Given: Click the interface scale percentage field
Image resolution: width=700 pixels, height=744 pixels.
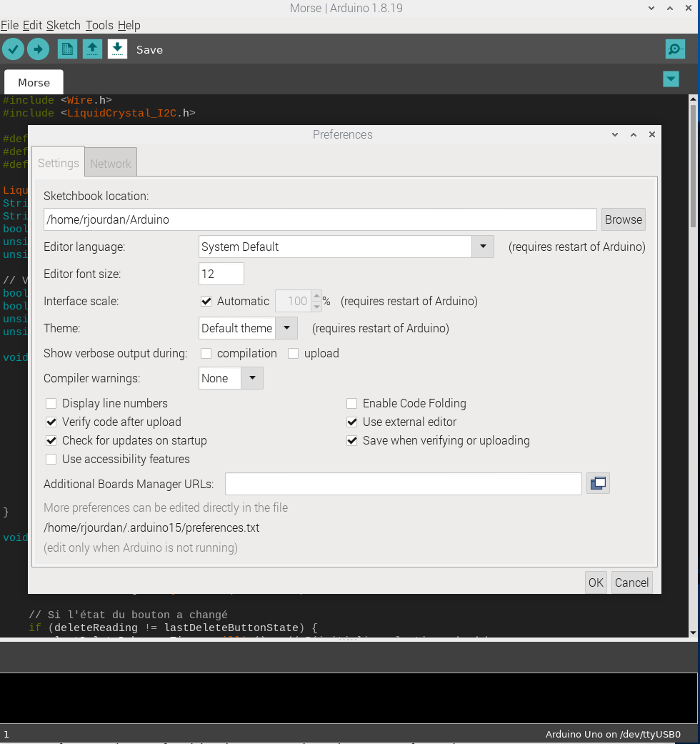Looking at the screenshot, I should coord(293,302).
